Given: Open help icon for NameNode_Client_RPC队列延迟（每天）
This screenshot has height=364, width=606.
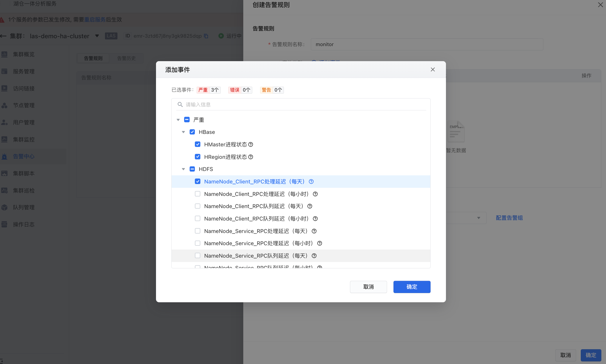Looking at the screenshot, I should pos(310,206).
